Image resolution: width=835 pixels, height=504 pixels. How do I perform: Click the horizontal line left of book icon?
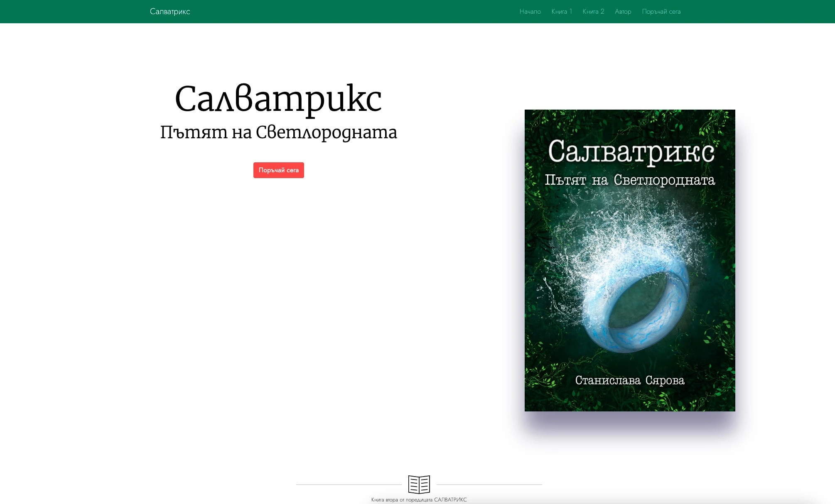coord(349,484)
